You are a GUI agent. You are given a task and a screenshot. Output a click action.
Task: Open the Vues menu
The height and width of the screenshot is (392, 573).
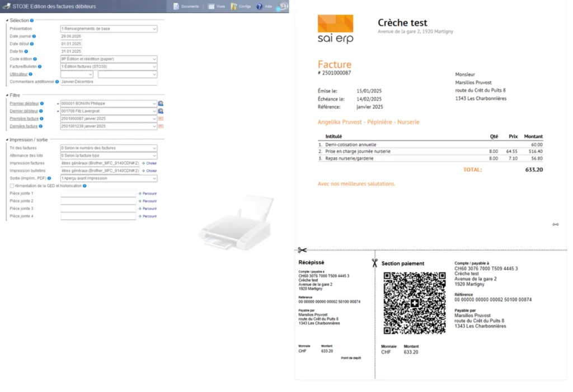point(217,6)
